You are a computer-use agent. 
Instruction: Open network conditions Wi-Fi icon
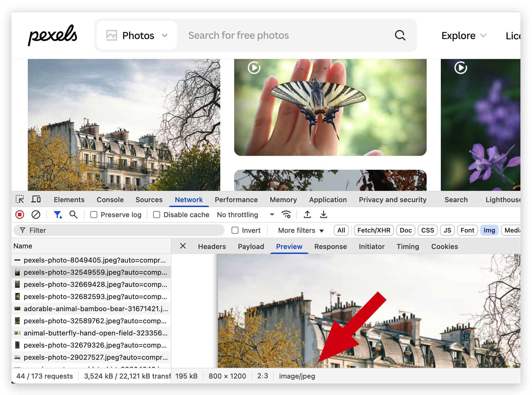point(286,215)
